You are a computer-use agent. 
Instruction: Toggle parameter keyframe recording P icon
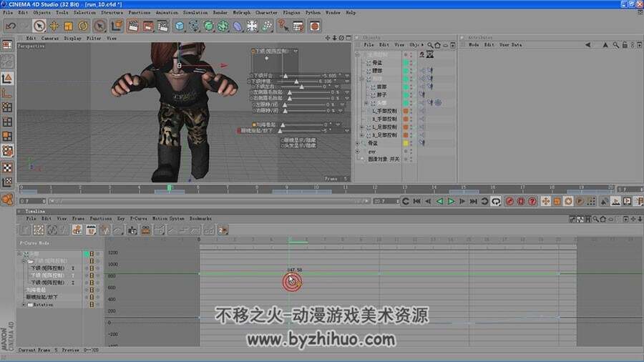click(580, 201)
